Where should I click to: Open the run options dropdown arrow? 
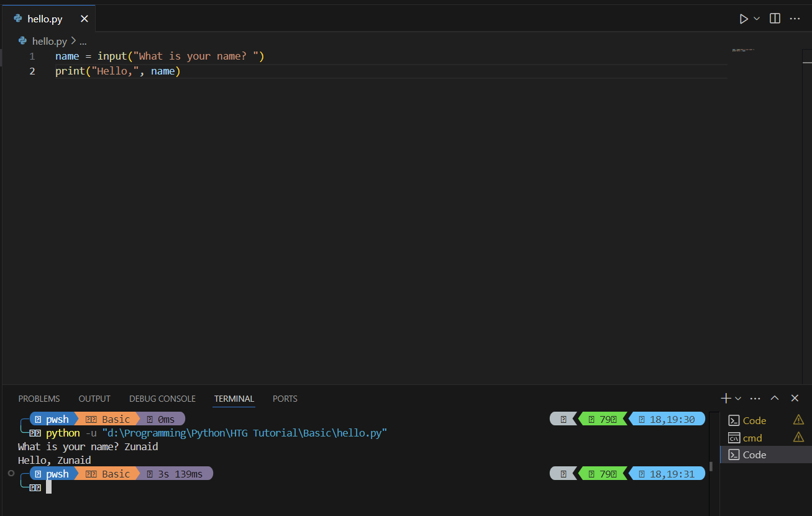coord(757,19)
